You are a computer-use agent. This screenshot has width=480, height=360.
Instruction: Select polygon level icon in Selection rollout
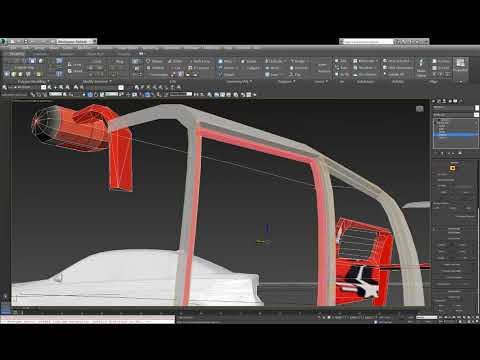click(452, 168)
